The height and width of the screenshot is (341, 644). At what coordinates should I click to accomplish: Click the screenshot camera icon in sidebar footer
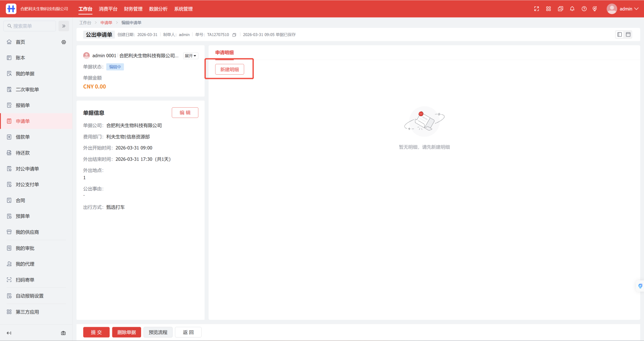(x=63, y=333)
